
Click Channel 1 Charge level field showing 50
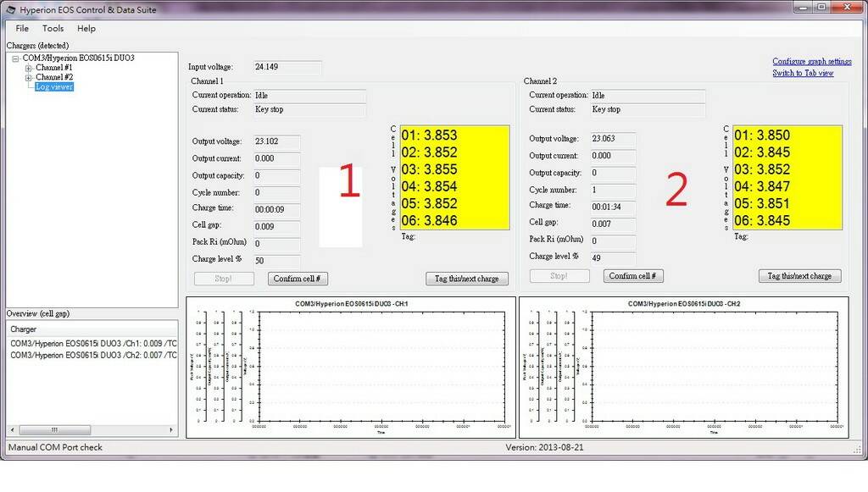pos(277,260)
